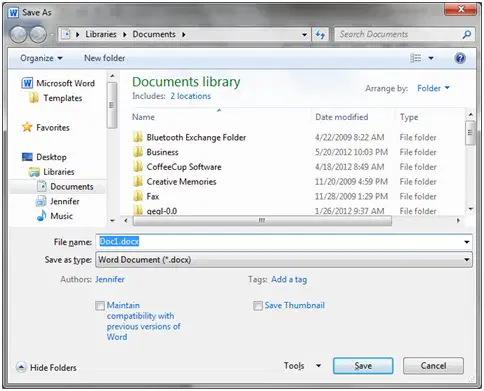The image size is (484, 391).
Task: Click the Jennifer author name
Action: click(110, 279)
